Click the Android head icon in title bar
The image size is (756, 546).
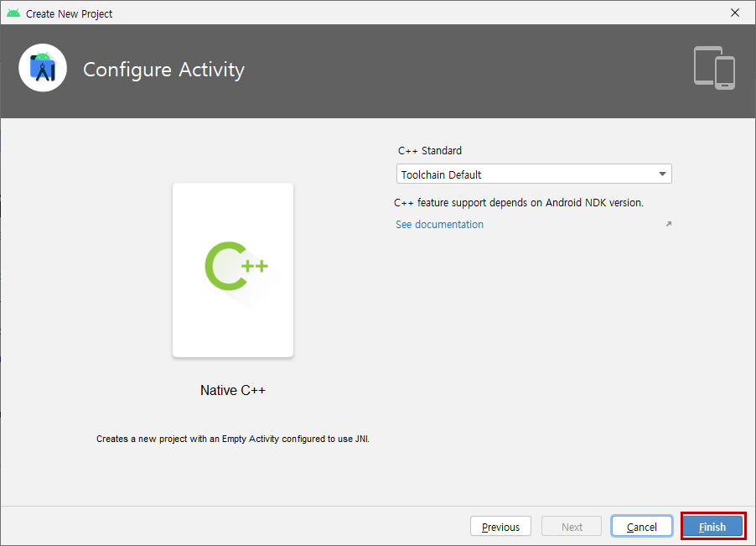pos(13,13)
